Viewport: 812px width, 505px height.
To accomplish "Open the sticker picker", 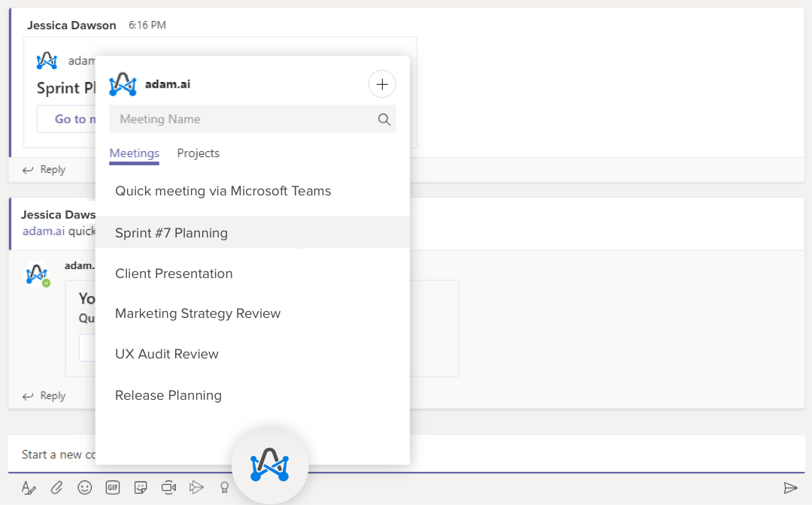I will 141,488.
